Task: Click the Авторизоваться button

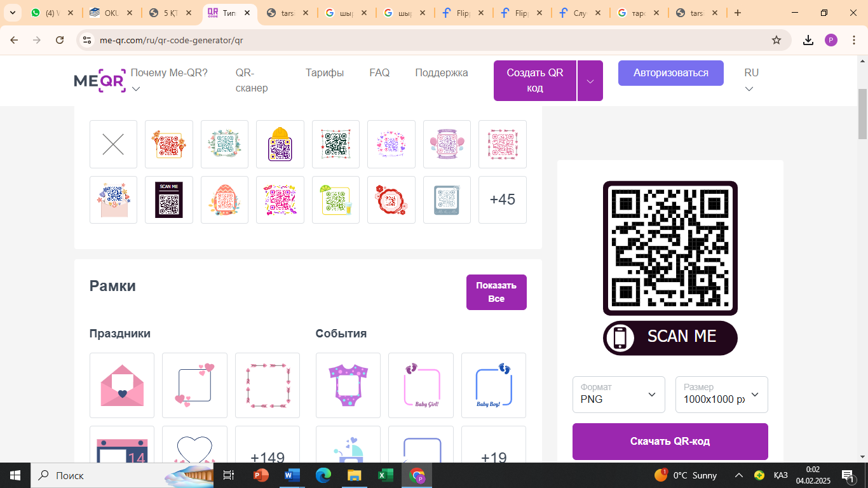Action: pos(671,73)
